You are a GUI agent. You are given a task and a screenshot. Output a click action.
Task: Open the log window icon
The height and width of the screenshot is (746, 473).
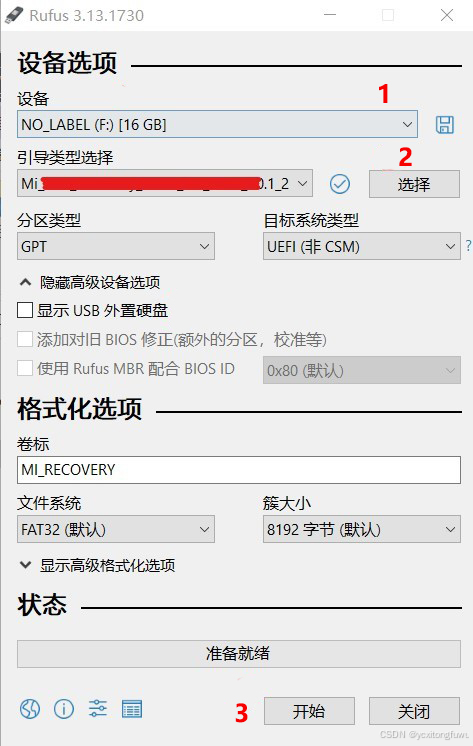[132, 709]
